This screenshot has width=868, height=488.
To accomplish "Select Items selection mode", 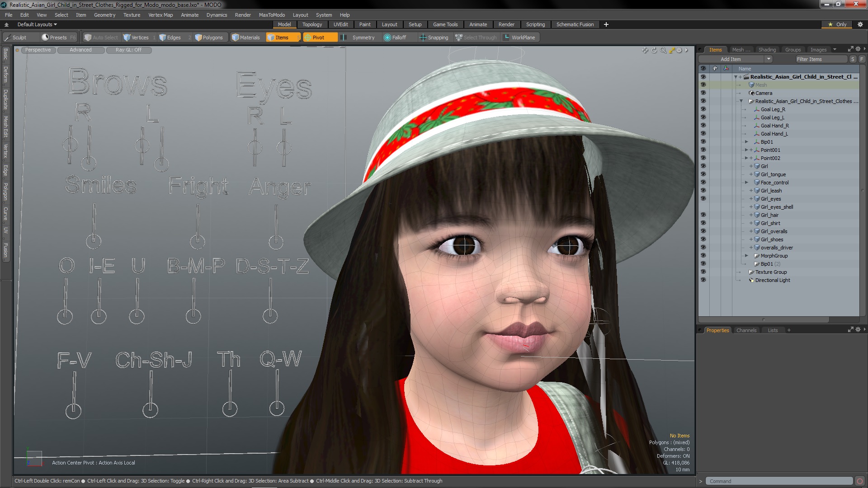I will (x=283, y=38).
